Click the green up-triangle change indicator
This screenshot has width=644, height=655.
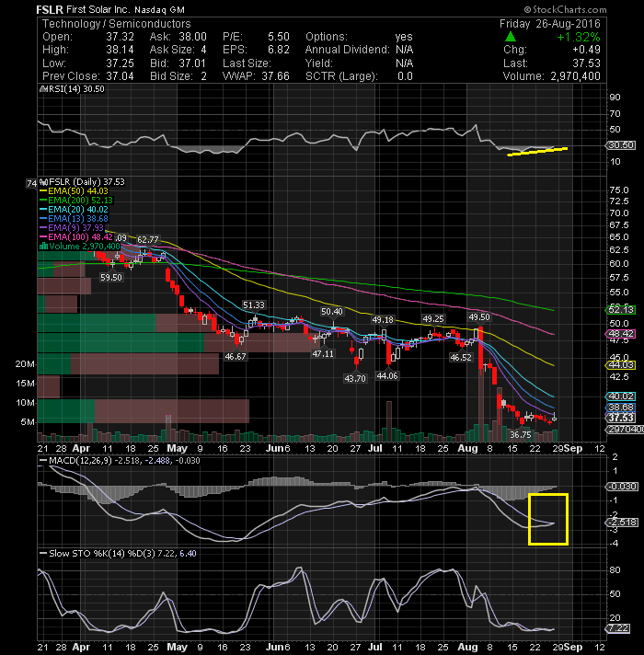(x=511, y=37)
